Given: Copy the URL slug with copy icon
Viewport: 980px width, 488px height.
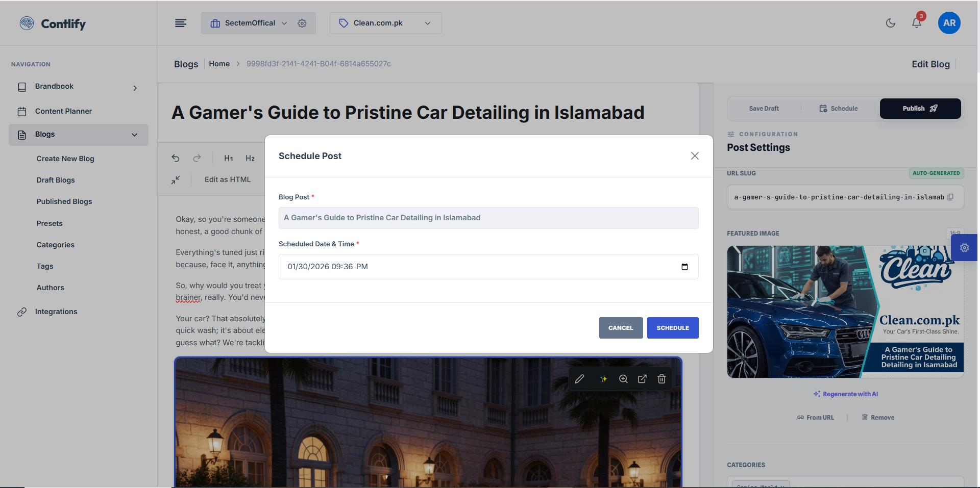Looking at the screenshot, I should click(x=950, y=197).
